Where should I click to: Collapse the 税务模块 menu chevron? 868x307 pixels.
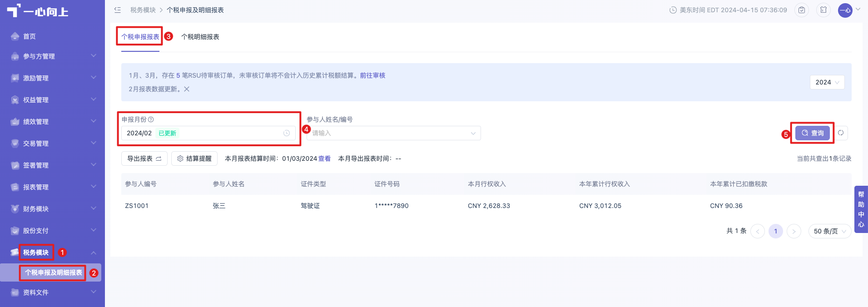pyautogui.click(x=94, y=253)
